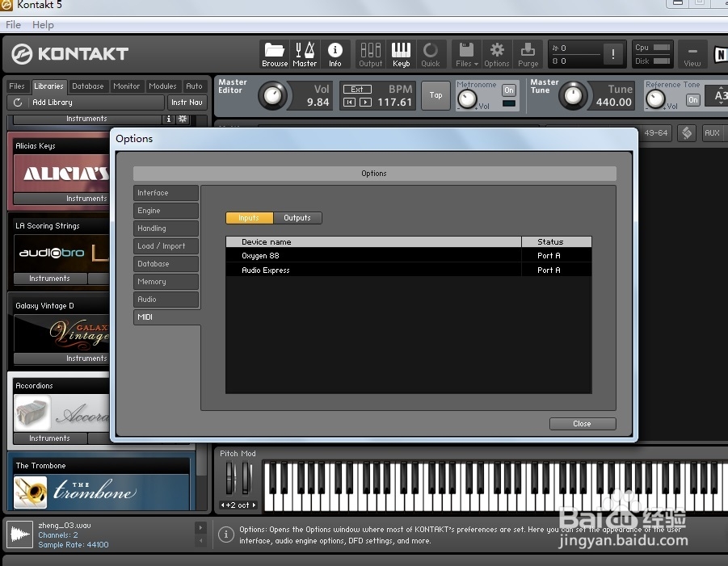This screenshot has width=728, height=566.
Task: Select the Interface options category
Action: 166,193
